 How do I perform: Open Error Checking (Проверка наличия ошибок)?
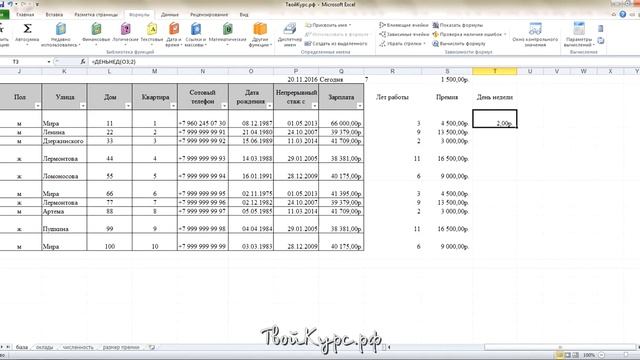click(x=469, y=35)
